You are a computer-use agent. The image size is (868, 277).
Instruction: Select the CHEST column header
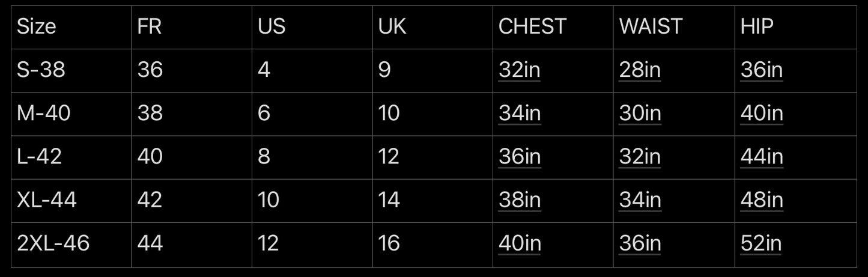(x=553, y=27)
